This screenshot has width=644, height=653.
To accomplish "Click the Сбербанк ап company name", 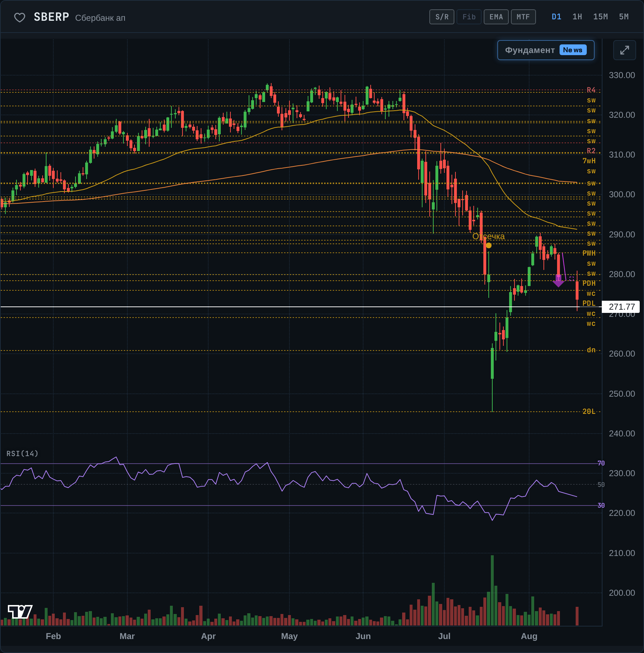I will [100, 18].
